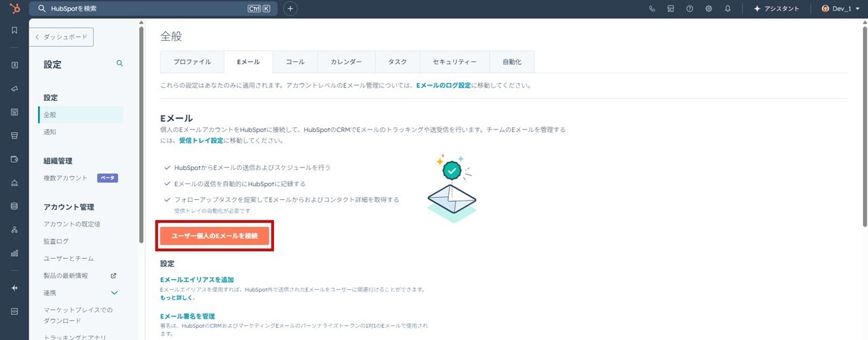Click the magnifier icon in the HubSpot search bar

coord(42,9)
